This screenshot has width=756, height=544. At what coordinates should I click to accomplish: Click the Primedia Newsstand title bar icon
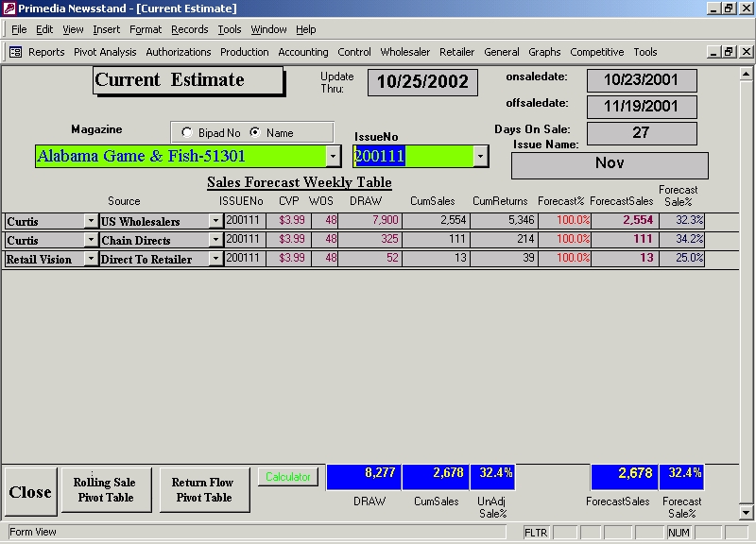[9, 8]
